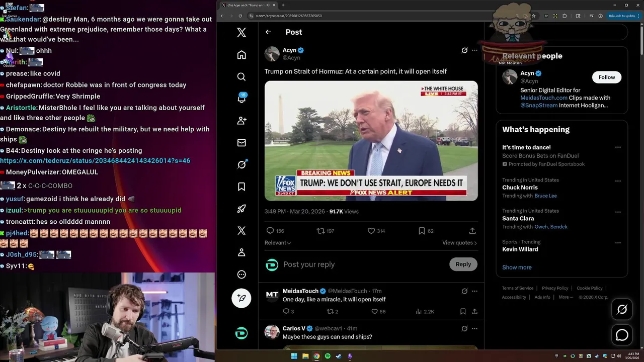Viewport: 644px width, 362px height.
Task: Click the browser address bar URL
Action: pyautogui.click(x=289, y=16)
